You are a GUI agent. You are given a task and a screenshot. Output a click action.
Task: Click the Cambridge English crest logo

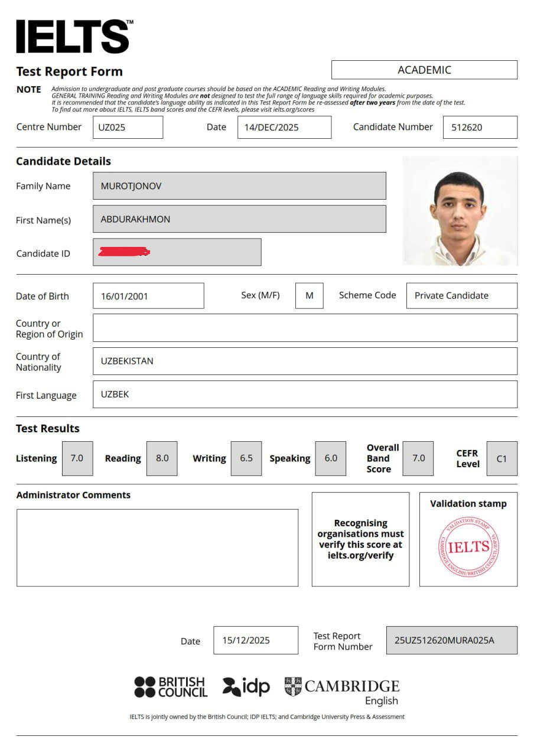293,686
